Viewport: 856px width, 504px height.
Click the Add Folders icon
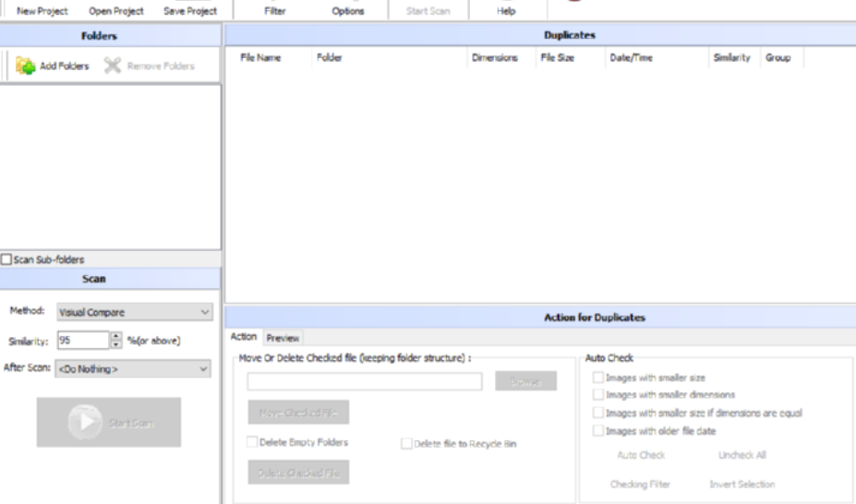coord(25,66)
